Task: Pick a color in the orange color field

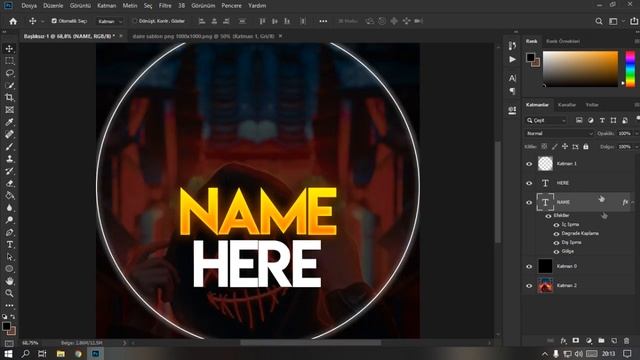Action: point(580,69)
